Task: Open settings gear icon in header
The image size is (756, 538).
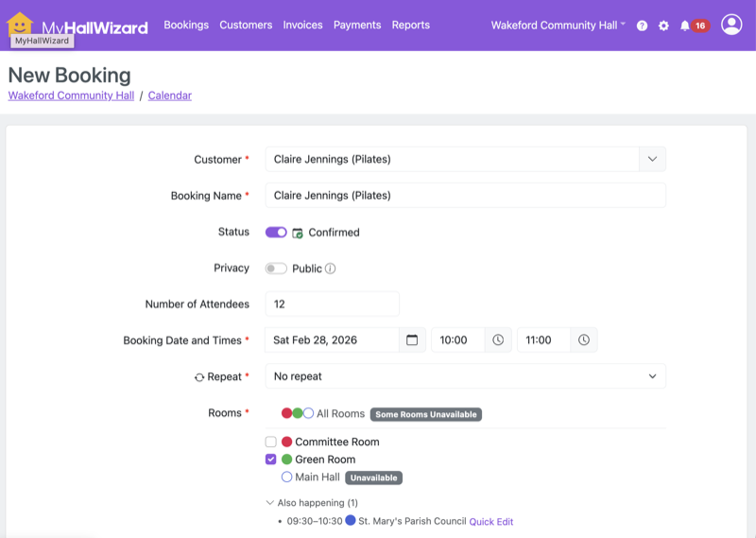Action: coord(663,26)
